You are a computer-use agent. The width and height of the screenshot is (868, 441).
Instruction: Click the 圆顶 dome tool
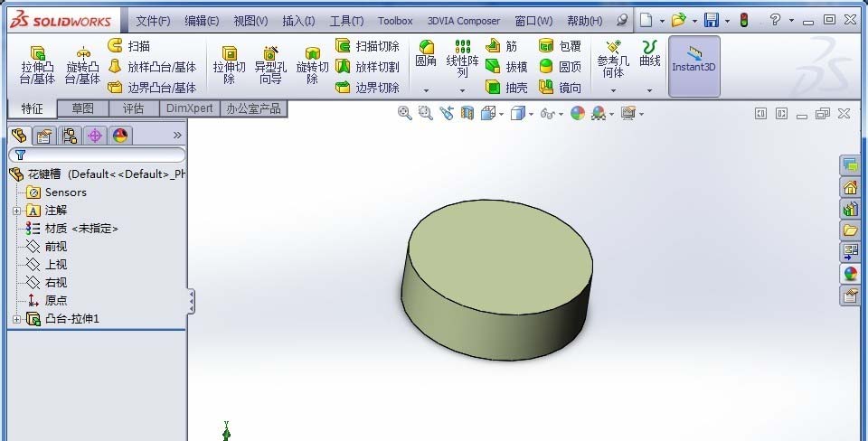coord(561,67)
